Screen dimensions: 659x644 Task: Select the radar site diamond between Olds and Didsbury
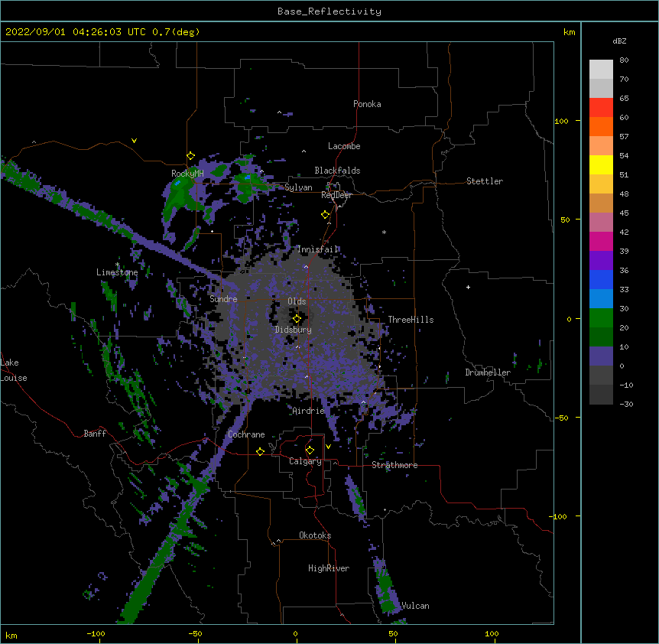tap(297, 319)
